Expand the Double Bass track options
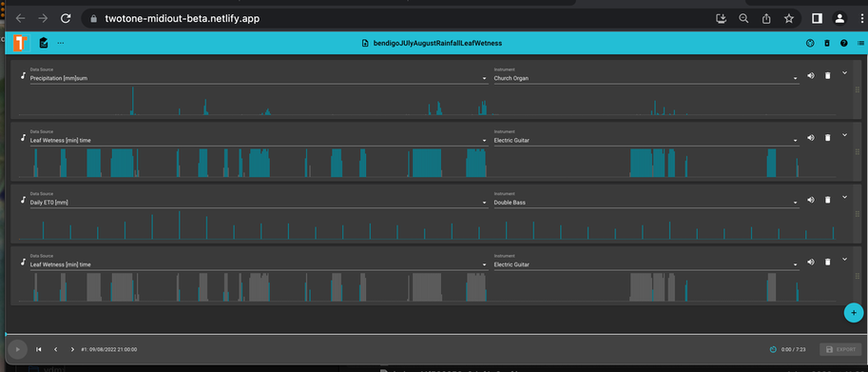The image size is (868, 372). 845,197
